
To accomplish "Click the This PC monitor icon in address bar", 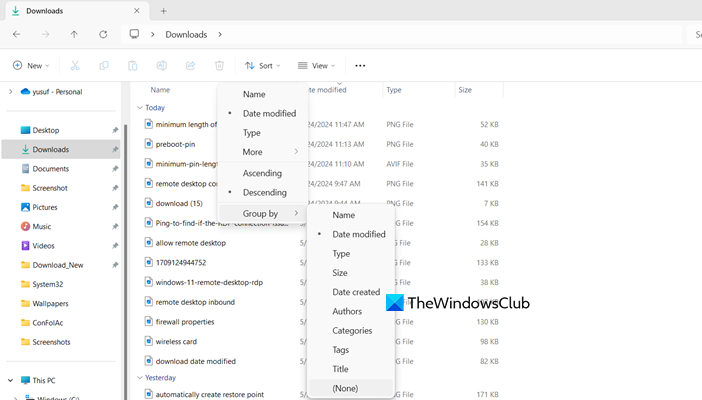I will point(134,34).
